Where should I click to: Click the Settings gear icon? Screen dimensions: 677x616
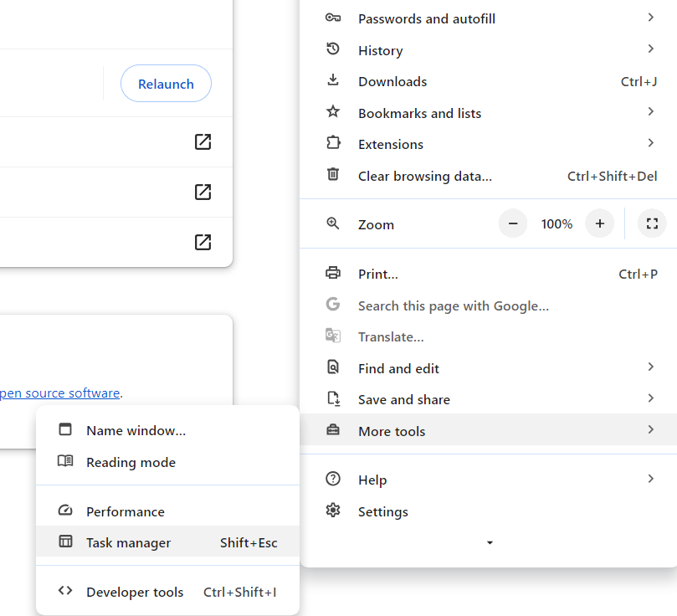(334, 511)
